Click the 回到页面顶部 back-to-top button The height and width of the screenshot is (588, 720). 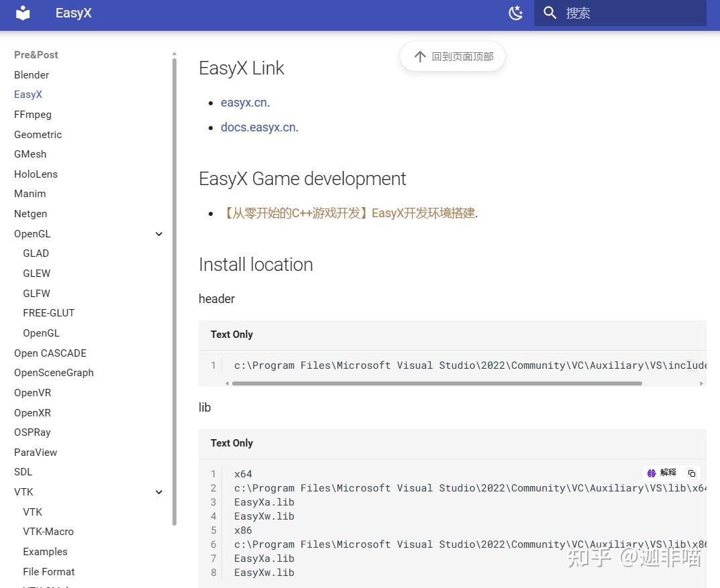(453, 56)
